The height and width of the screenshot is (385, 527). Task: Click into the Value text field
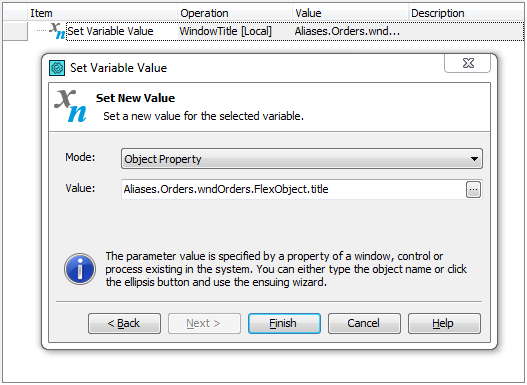[293, 189]
